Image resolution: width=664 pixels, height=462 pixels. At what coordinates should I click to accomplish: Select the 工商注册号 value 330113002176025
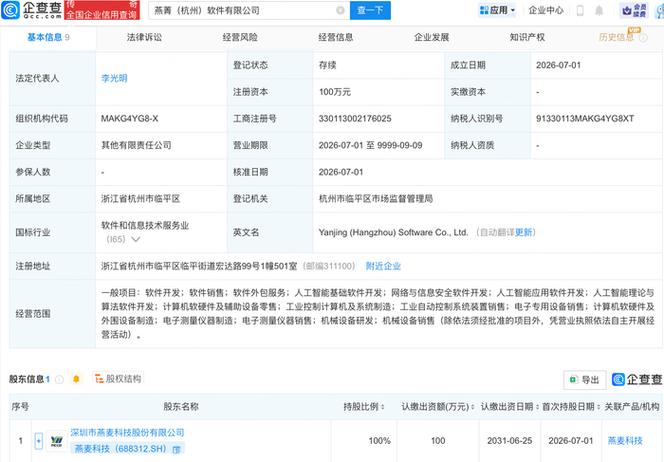click(x=355, y=119)
